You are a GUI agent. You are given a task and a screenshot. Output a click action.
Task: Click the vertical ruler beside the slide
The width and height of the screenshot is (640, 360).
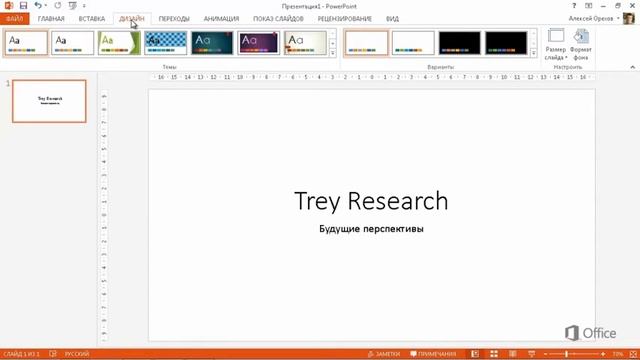click(104, 215)
